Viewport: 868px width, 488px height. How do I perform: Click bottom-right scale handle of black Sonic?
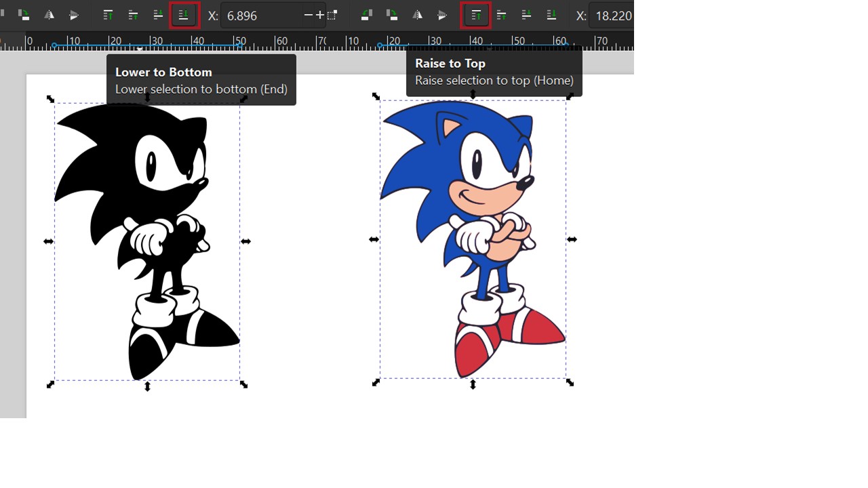pyautogui.click(x=244, y=385)
